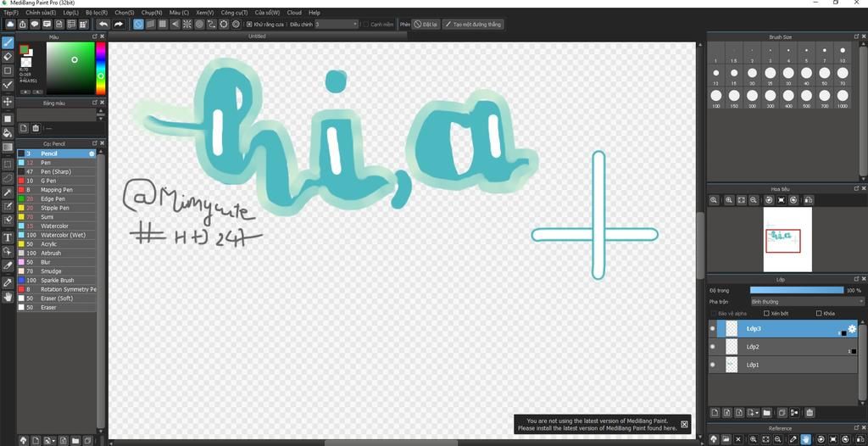
Task: Zoom in the Navigator panel
Action: coord(728,200)
